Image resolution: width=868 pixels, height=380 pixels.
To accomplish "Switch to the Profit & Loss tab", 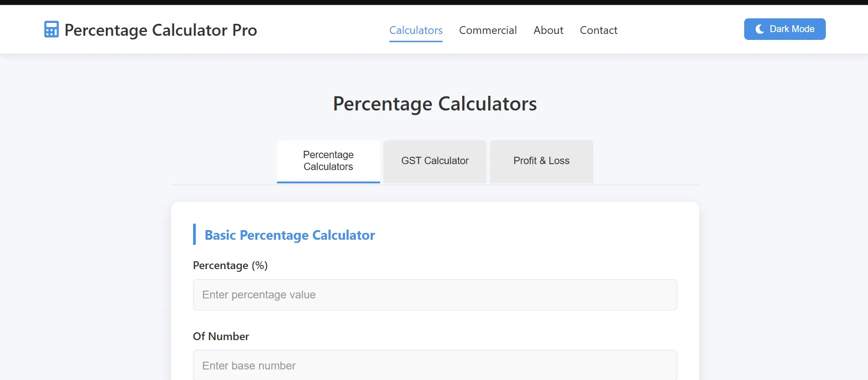I will tap(542, 161).
